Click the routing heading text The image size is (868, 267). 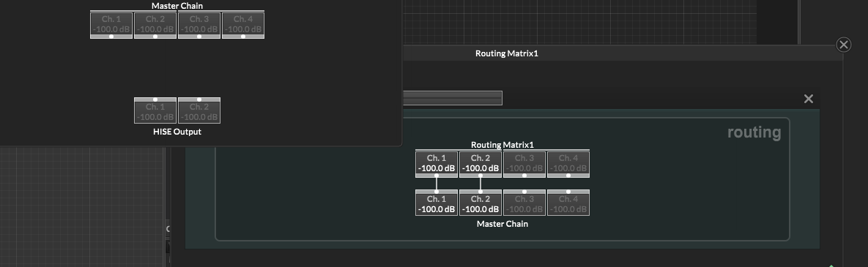pyautogui.click(x=754, y=132)
